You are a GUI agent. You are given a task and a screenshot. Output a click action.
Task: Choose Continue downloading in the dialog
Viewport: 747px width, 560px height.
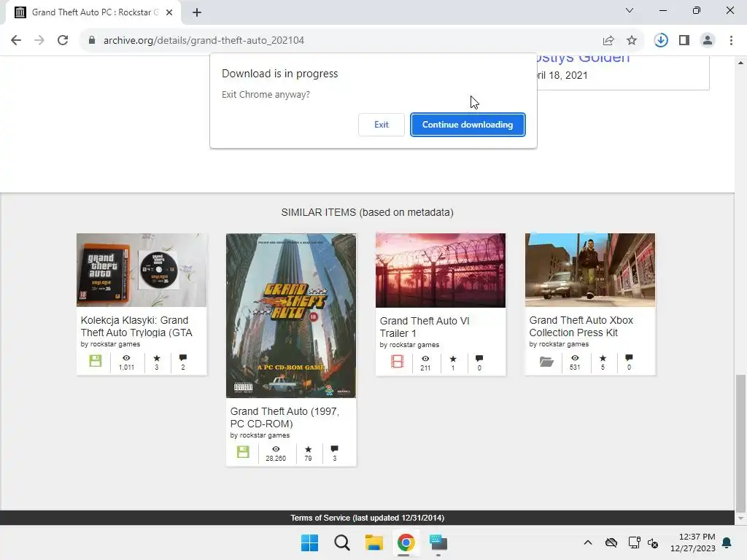click(468, 125)
